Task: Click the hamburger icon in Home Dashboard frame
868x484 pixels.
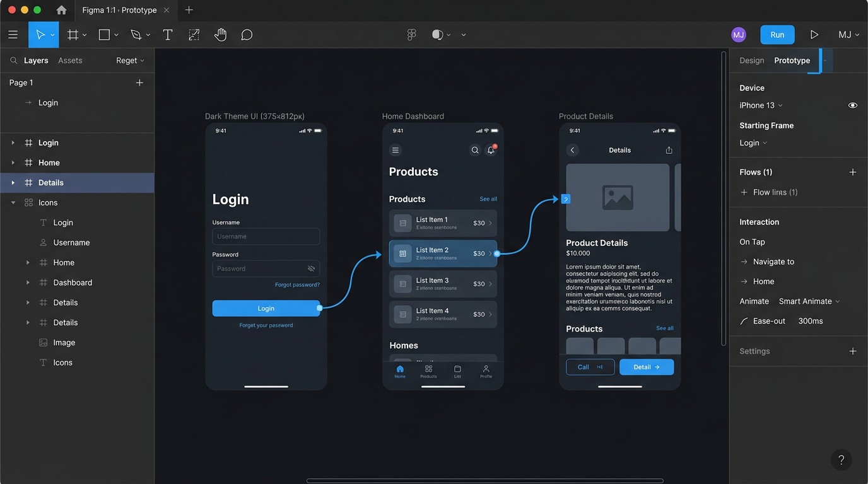Action: 396,150
